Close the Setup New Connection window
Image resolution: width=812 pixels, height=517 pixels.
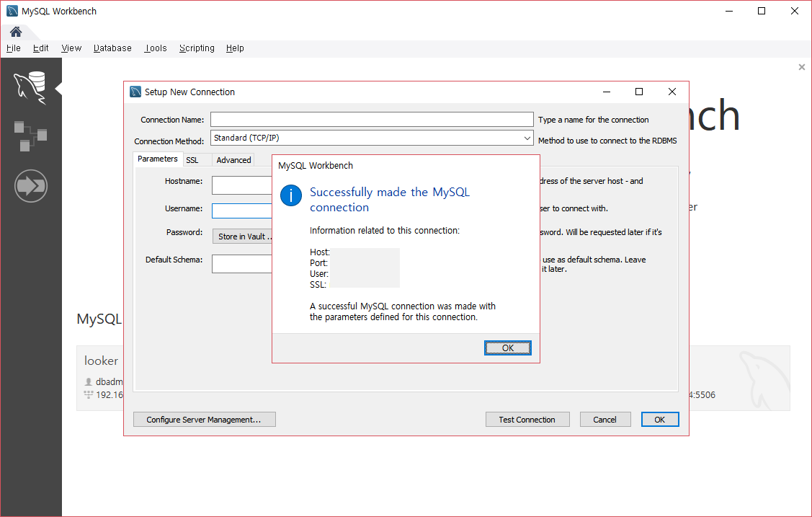pos(672,92)
